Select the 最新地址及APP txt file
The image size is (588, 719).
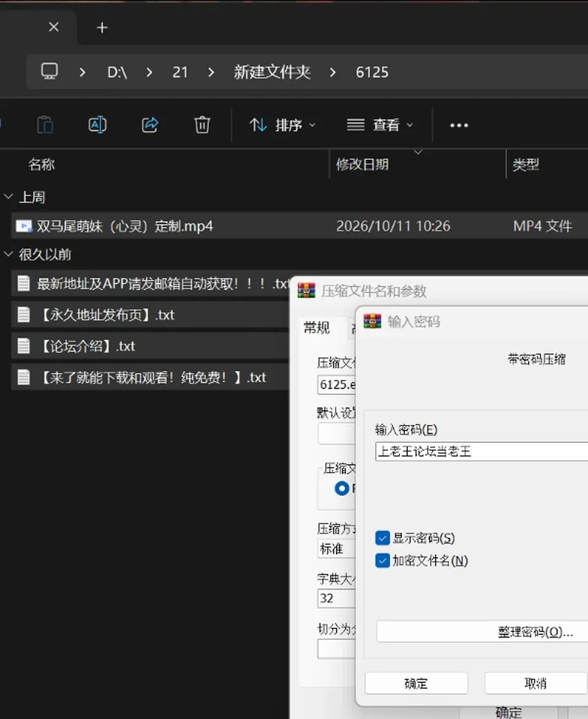[x=151, y=284]
